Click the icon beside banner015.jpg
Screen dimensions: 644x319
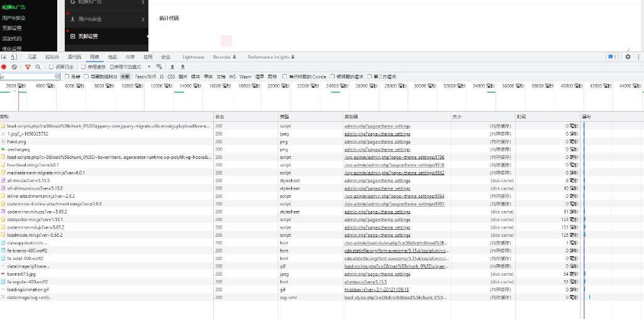click(x=3, y=274)
